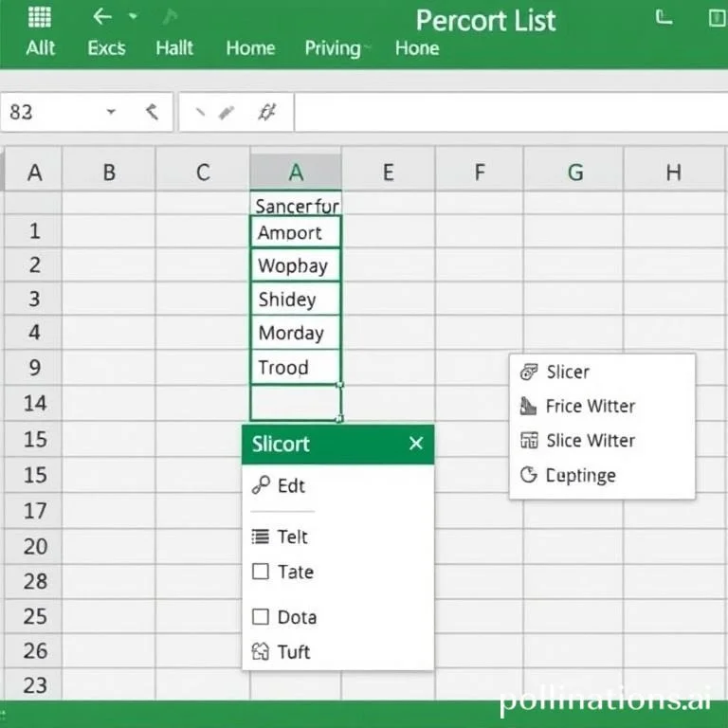
Task: Click the Edt link icon in Slicort panel
Action: 261,485
